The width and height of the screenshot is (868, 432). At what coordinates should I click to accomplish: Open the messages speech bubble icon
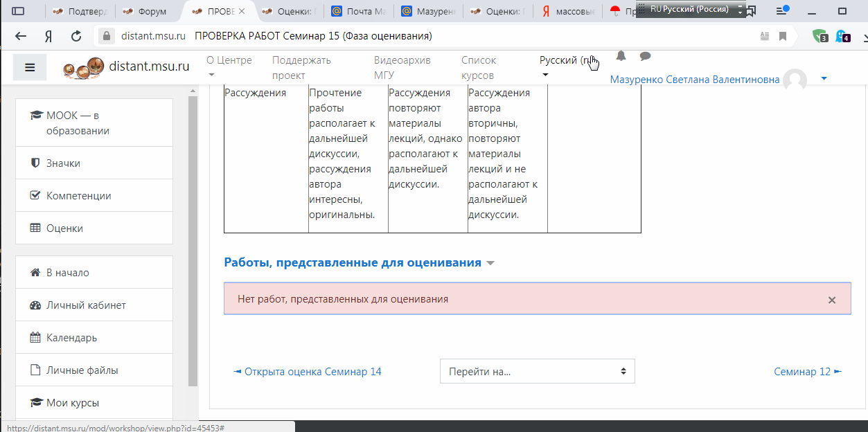click(645, 56)
